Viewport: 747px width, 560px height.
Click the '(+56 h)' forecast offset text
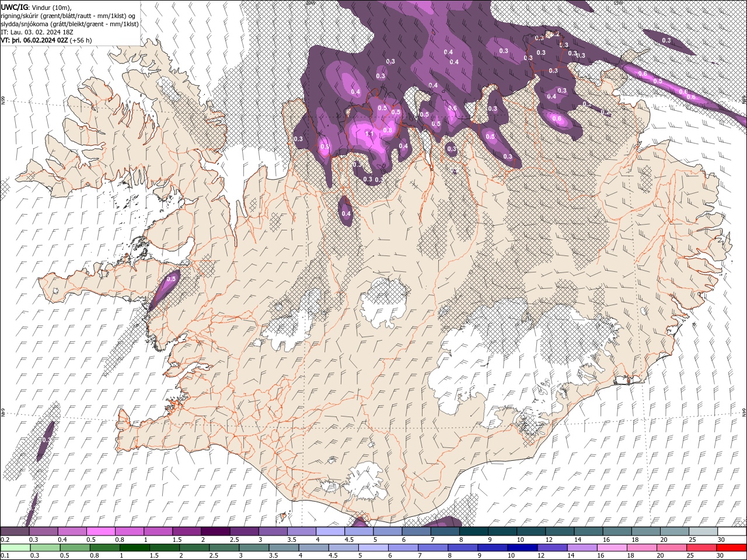(81, 40)
